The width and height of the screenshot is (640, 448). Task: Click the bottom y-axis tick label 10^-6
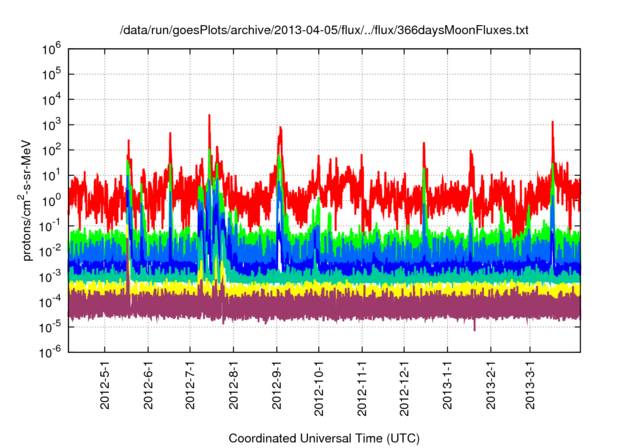tap(50, 350)
